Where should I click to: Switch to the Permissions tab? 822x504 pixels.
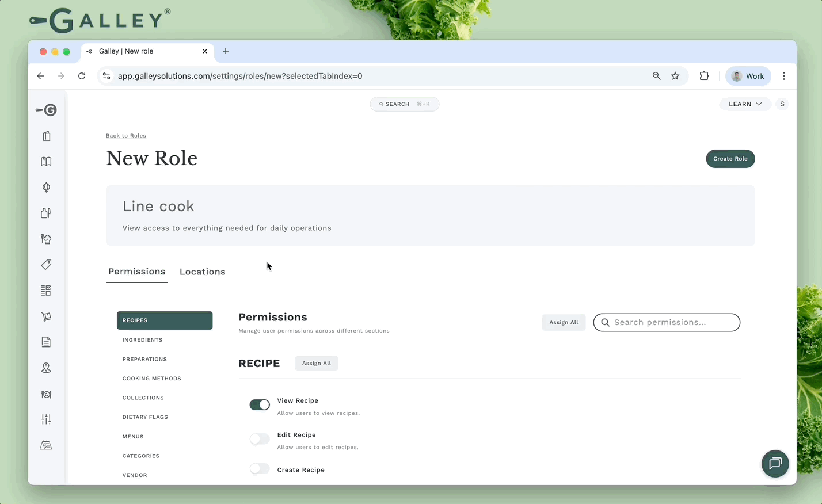(137, 272)
